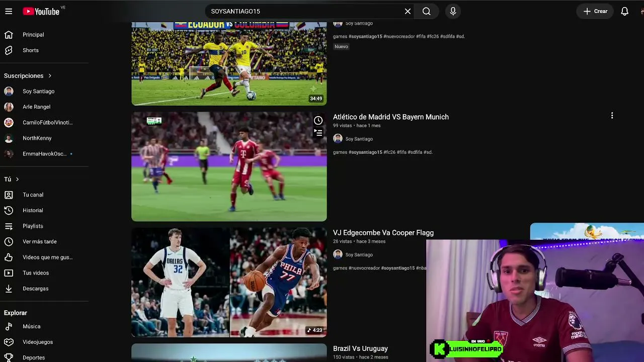This screenshot has width=644, height=362.
Task: Click the magnifying glass search button
Action: [x=427, y=11]
